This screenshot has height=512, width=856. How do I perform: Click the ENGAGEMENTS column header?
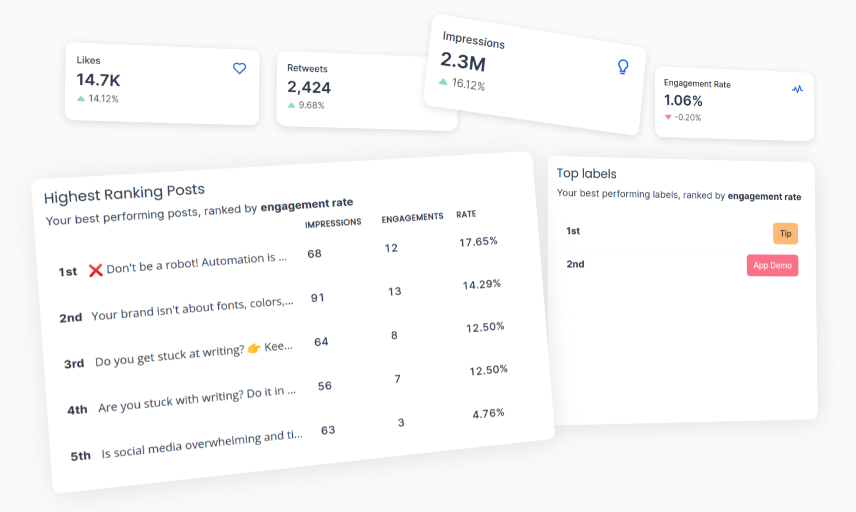[412, 217]
